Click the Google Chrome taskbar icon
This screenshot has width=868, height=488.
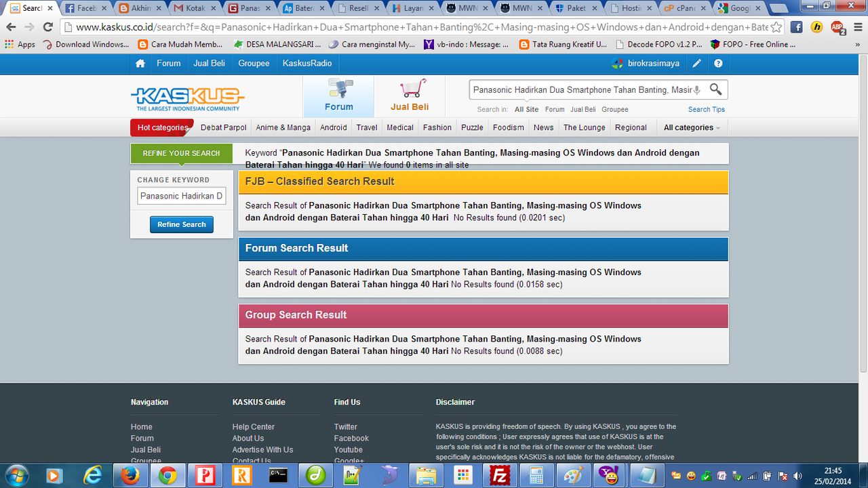click(167, 476)
